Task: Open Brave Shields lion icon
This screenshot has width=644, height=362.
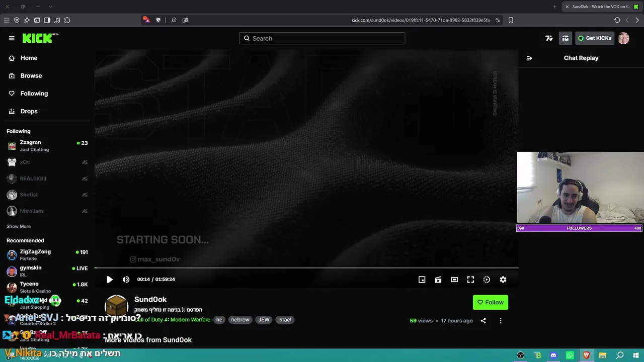Action: tap(158, 20)
